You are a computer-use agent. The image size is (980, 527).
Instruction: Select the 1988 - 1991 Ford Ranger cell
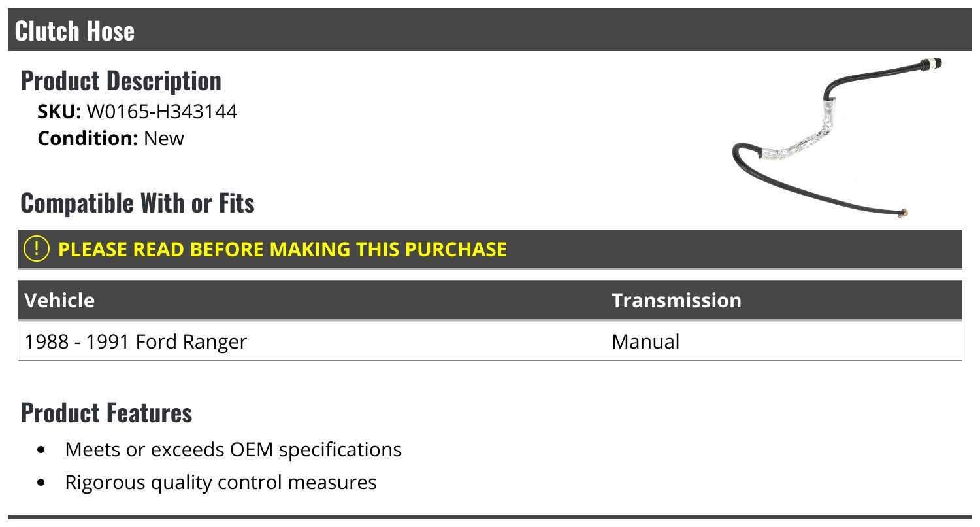(x=136, y=341)
